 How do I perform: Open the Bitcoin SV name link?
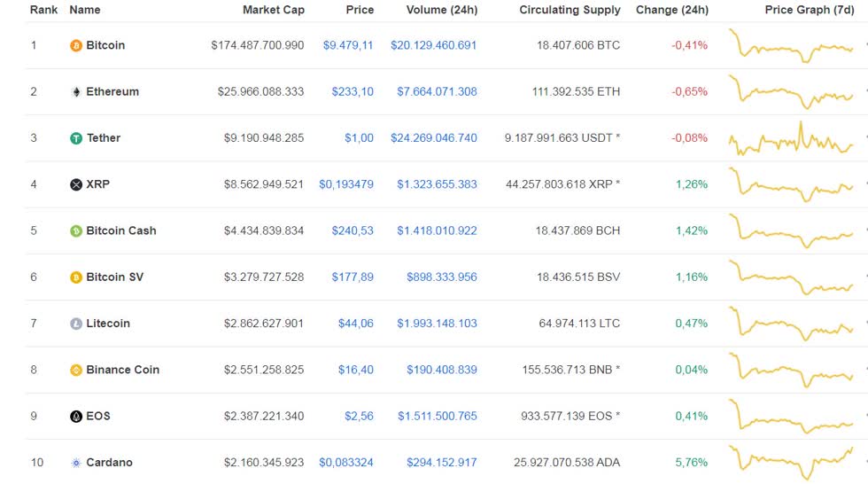[114, 277]
